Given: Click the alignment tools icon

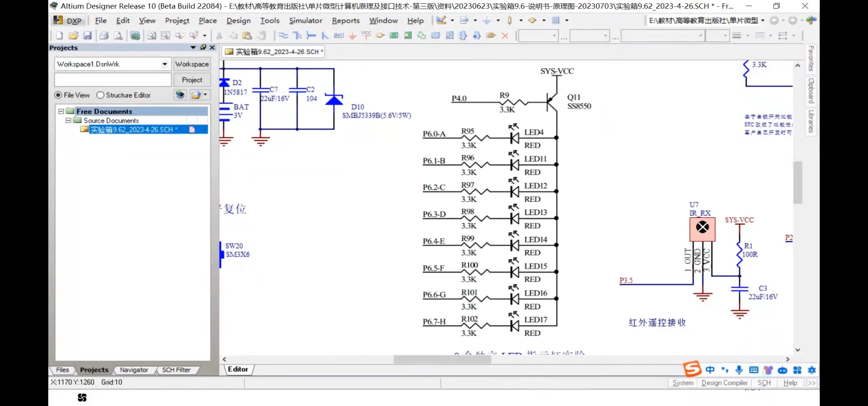Looking at the screenshot, I should pyautogui.click(x=464, y=20).
